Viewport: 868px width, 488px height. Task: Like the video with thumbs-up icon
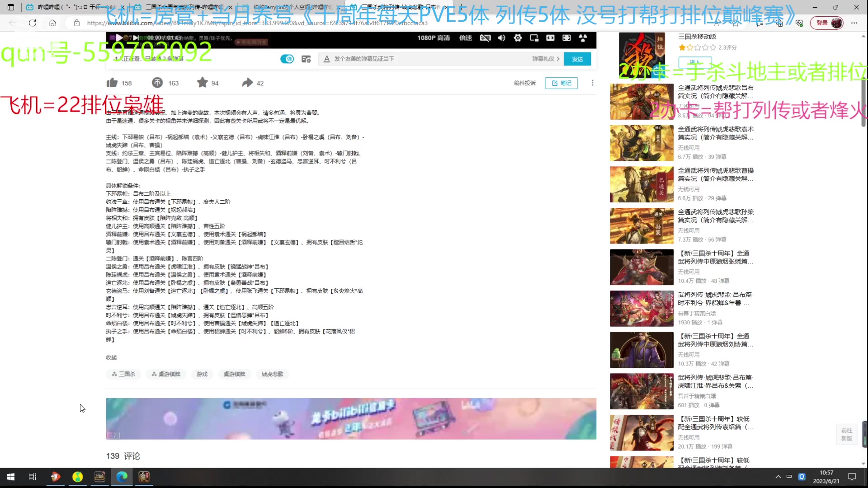(112, 83)
